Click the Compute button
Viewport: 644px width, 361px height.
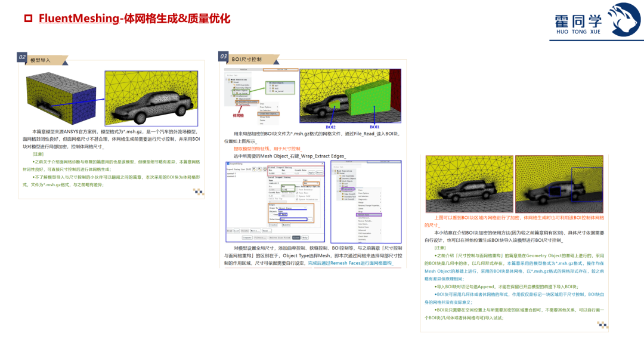247,237
